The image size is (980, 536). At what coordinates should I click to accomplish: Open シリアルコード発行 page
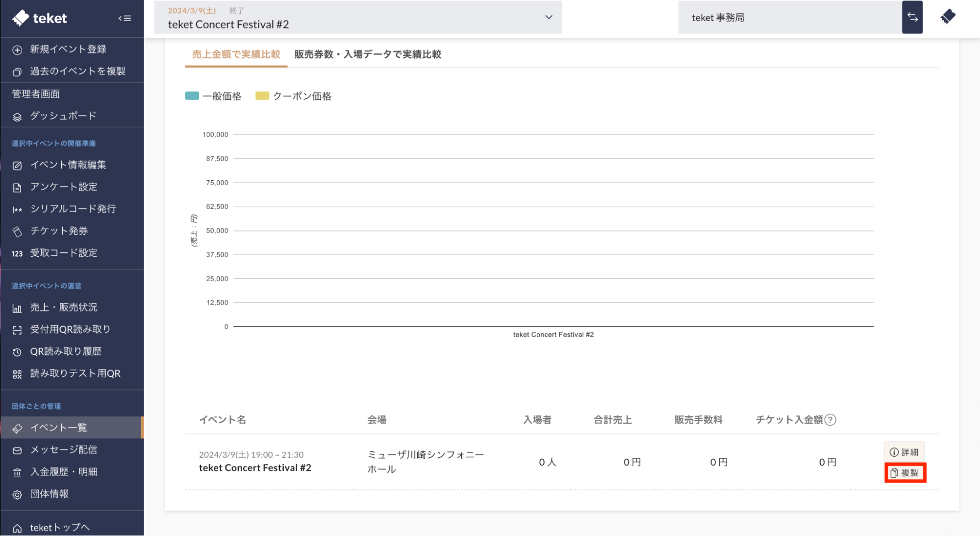[x=72, y=209]
